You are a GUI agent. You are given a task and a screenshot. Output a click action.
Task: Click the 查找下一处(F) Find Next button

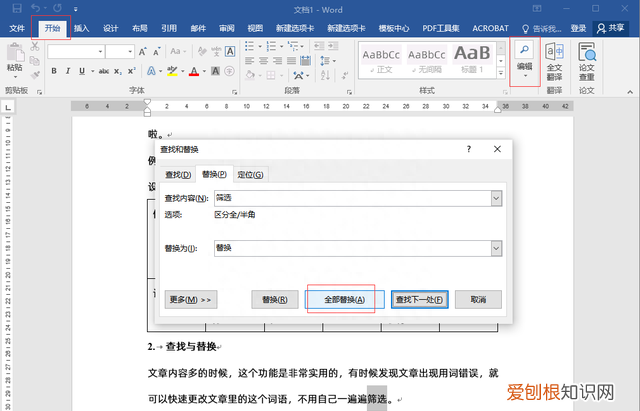(x=420, y=300)
